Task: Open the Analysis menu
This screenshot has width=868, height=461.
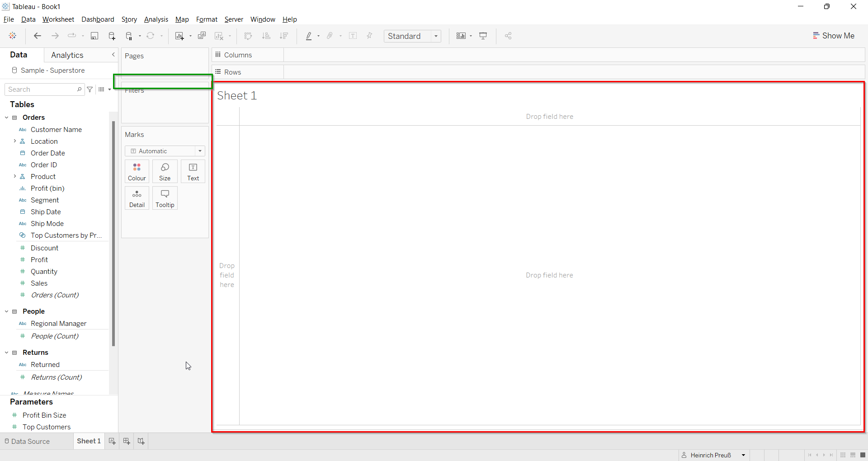Action: pyautogui.click(x=156, y=19)
